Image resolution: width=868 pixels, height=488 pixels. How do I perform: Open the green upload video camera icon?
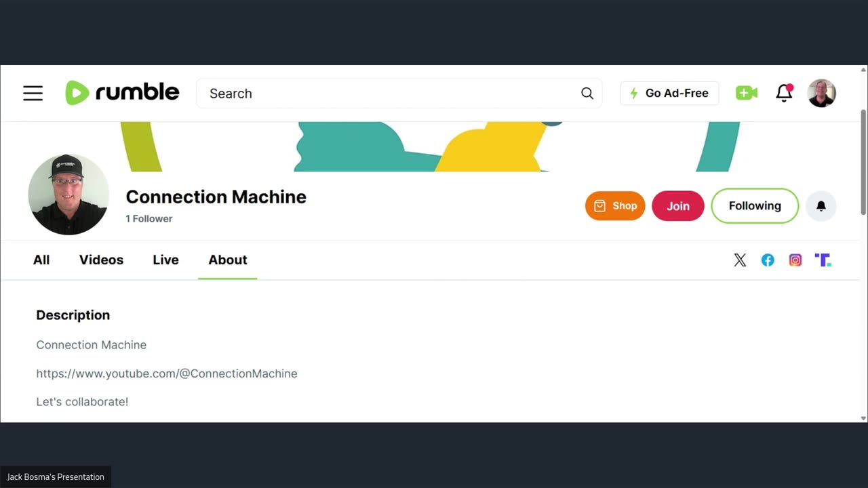coord(746,94)
